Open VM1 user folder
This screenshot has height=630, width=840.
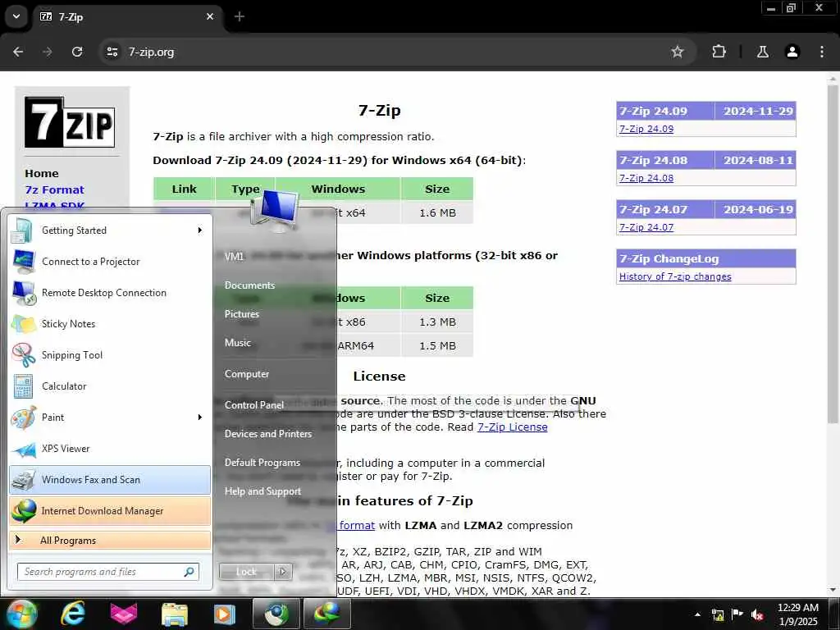coord(234,257)
